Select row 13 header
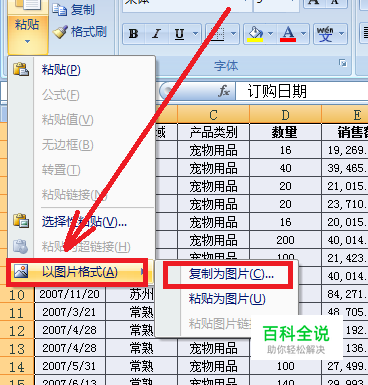The image size is (368, 385). [x=17, y=349]
